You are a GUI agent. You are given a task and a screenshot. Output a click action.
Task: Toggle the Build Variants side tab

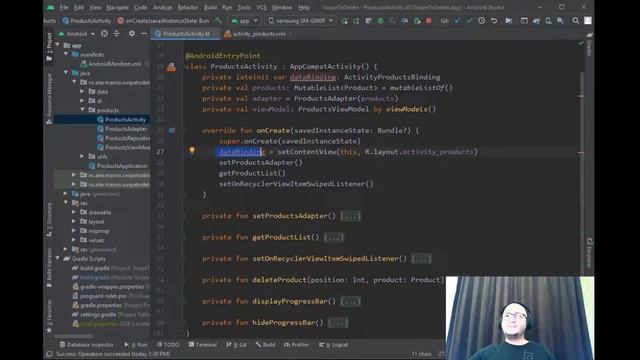49,267
